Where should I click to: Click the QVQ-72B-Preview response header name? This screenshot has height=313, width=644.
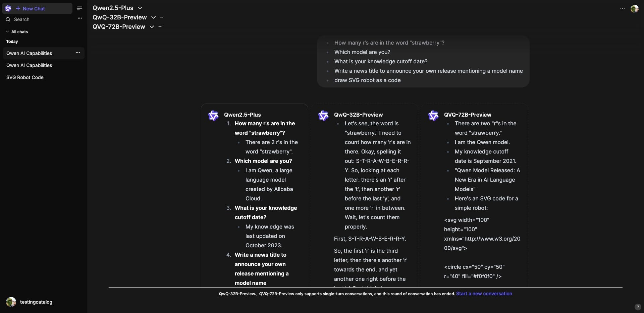(468, 115)
